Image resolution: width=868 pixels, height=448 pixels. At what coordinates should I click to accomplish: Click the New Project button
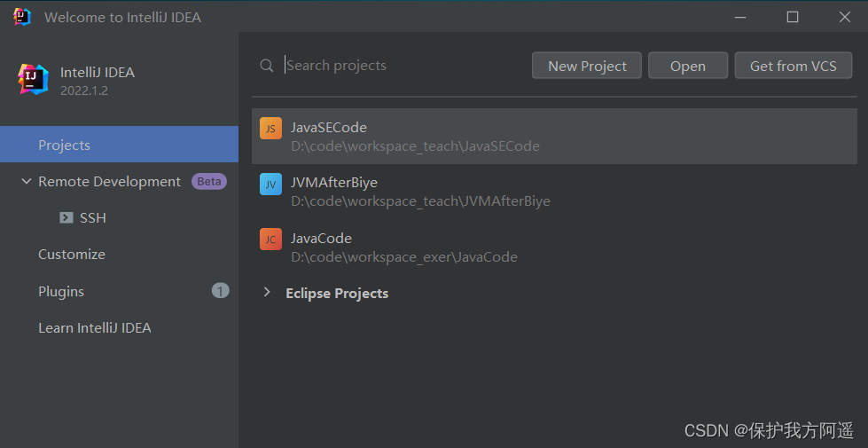[x=587, y=66]
